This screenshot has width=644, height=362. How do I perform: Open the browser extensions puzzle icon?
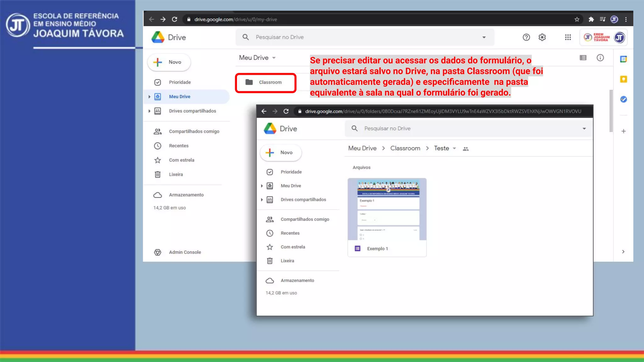click(x=591, y=19)
